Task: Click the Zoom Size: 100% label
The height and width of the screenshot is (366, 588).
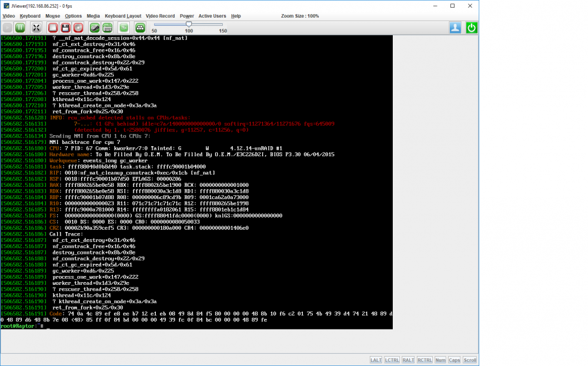Action: pos(300,16)
